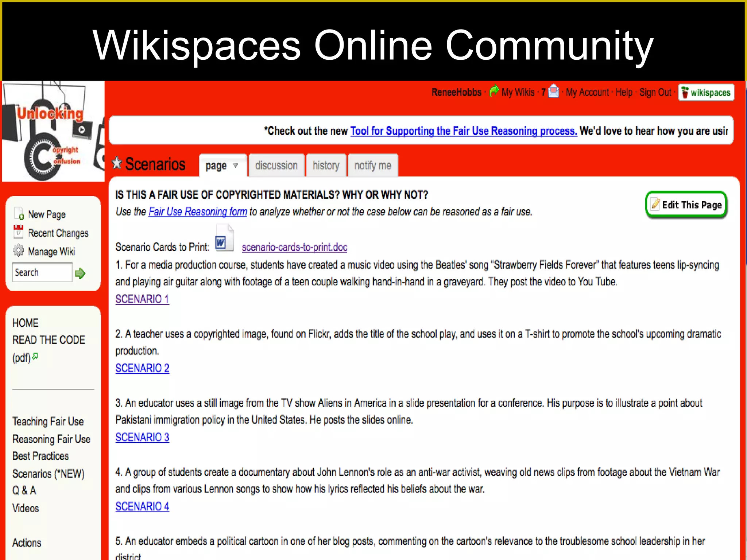This screenshot has width=747, height=560.
Task: Click the green search arrow icon
Action: coord(81,273)
